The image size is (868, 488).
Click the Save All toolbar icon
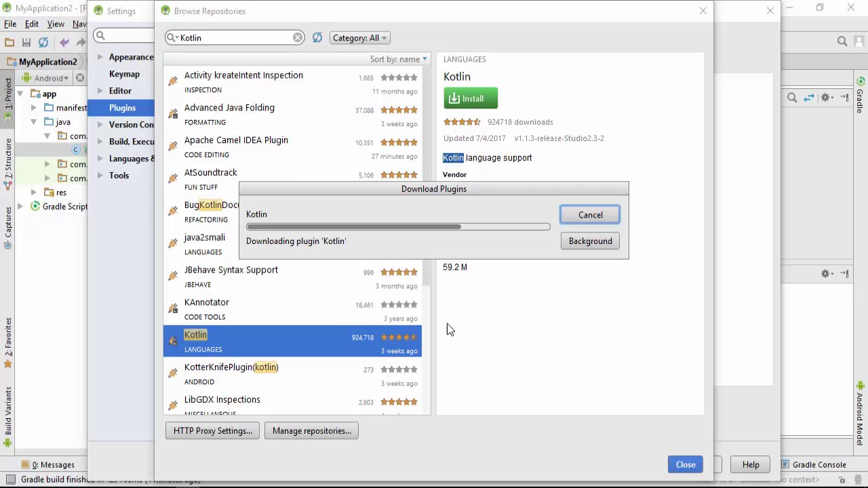click(x=26, y=42)
